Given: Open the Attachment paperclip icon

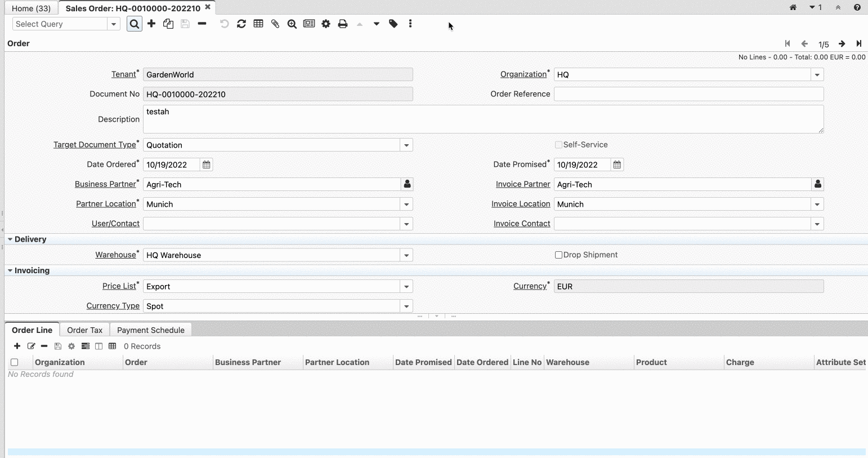Looking at the screenshot, I should (275, 24).
